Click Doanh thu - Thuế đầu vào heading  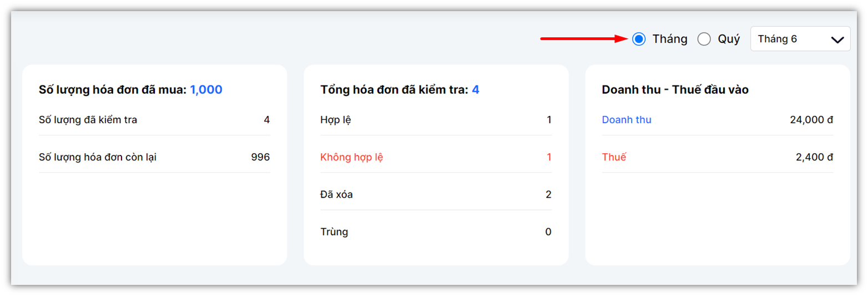(x=675, y=90)
